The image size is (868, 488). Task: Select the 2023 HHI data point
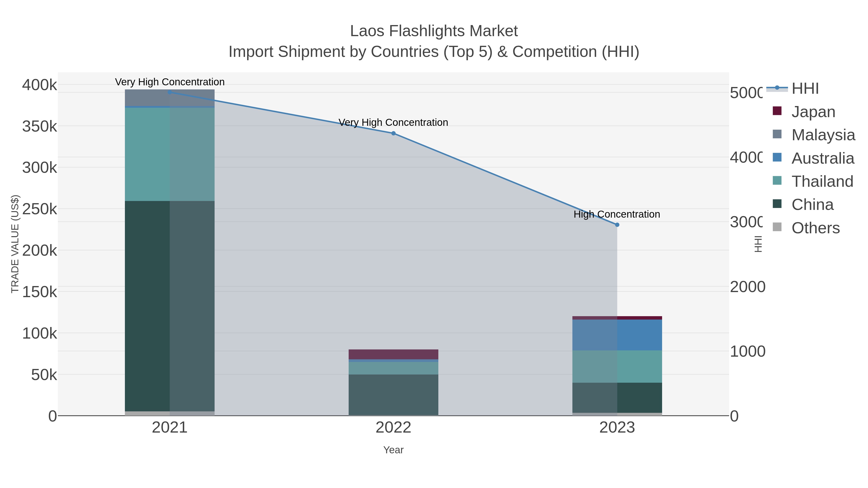click(617, 225)
